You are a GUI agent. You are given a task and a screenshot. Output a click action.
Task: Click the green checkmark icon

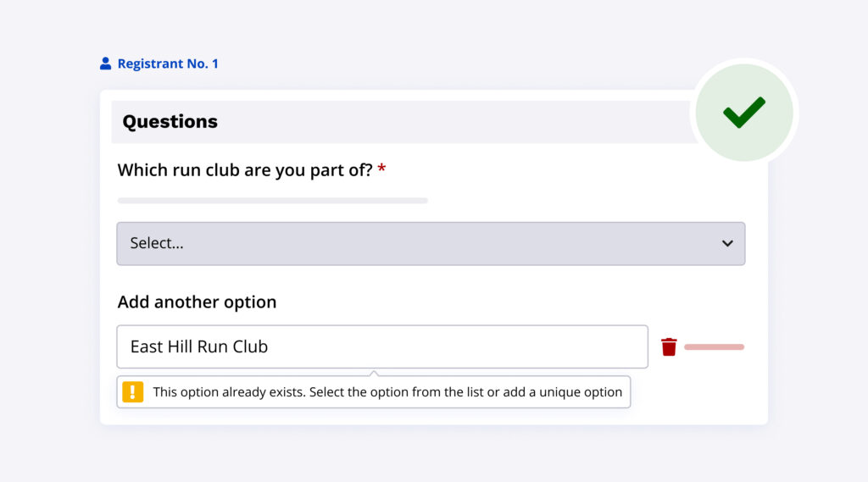(744, 112)
